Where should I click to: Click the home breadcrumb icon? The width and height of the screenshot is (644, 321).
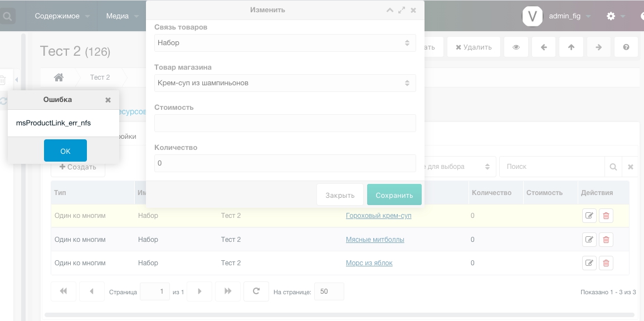58,77
